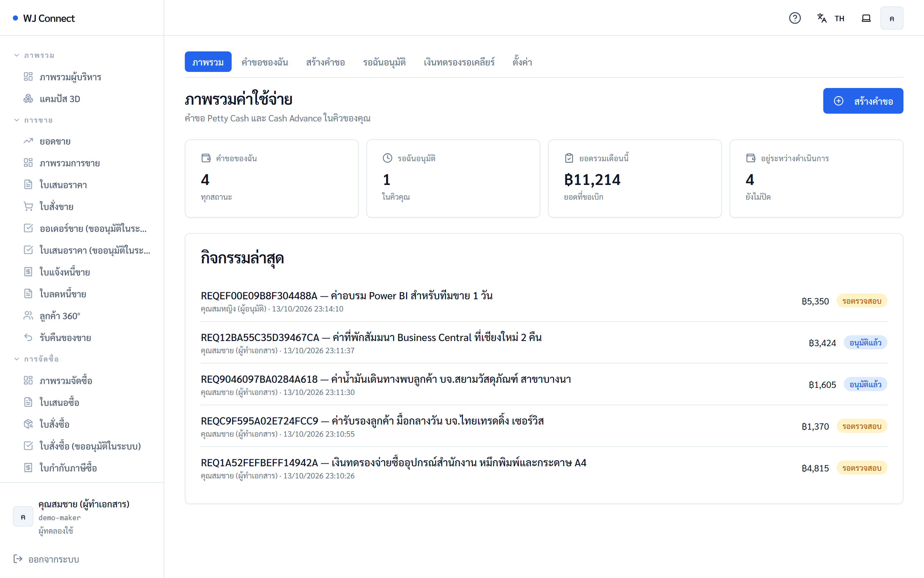Switch to the คำขอของฉัน tab
Image resolution: width=924 pixels, height=578 pixels.
pyautogui.click(x=265, y=62)
